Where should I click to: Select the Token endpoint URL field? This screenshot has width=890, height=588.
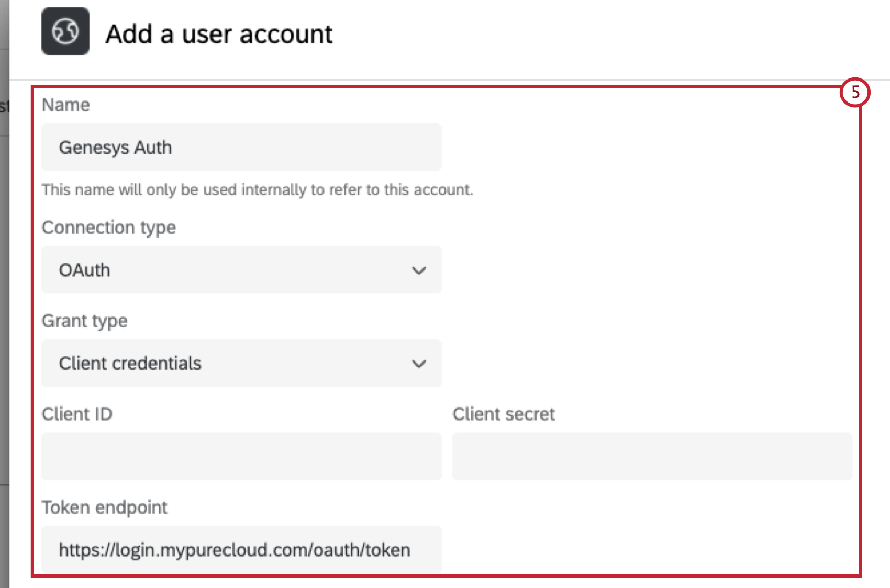(241, 549)
